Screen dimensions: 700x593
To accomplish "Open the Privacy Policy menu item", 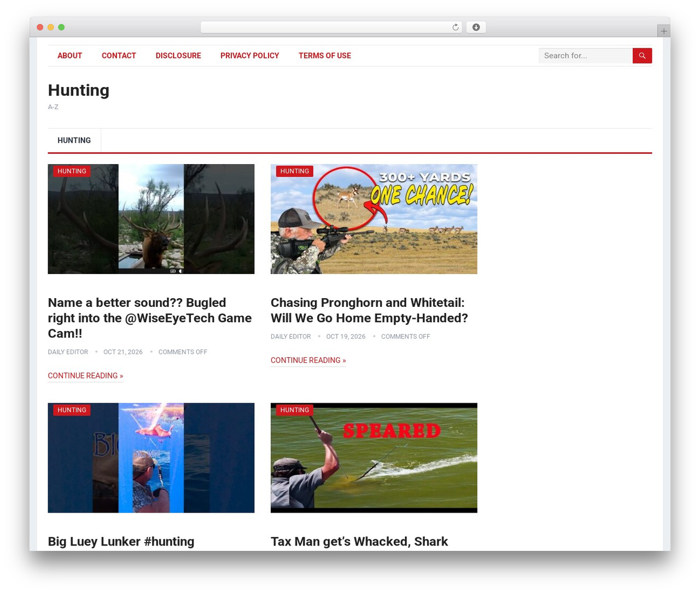I will (x=249, y=56).
